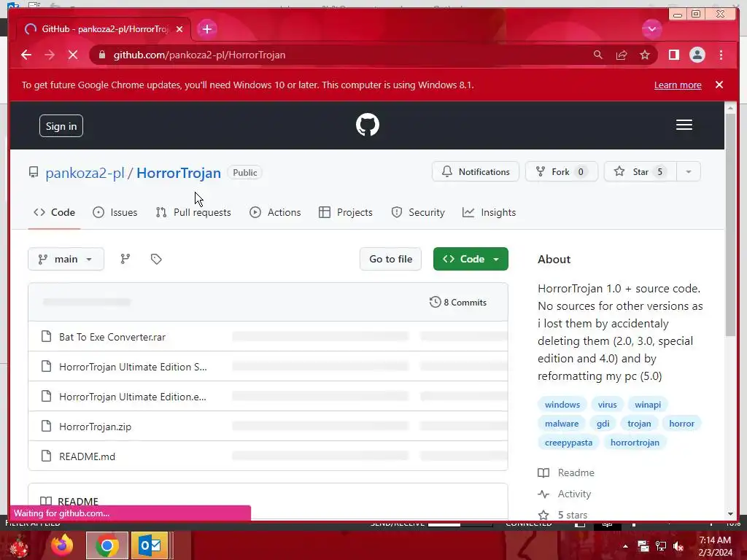The width and height of the screenshot is (747, 560).
Task: Open Activity link in About sidebar
Action: click(565, 494)
